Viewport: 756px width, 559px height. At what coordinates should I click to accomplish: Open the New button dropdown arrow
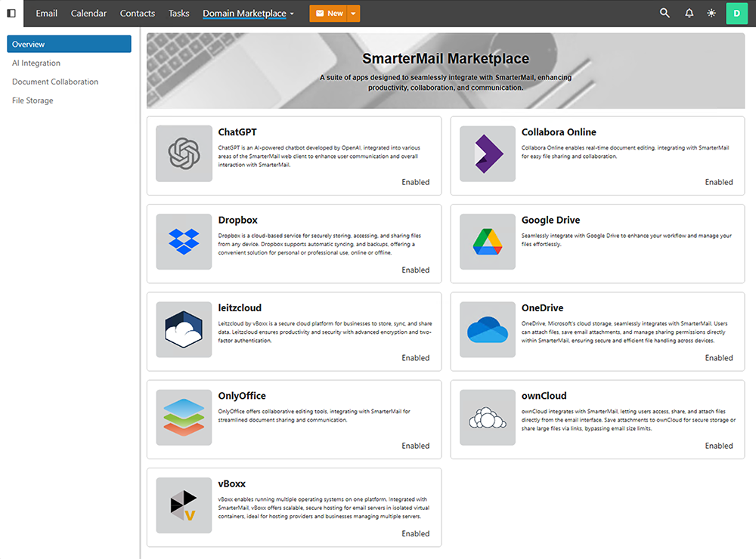click(x=353, y=13)
